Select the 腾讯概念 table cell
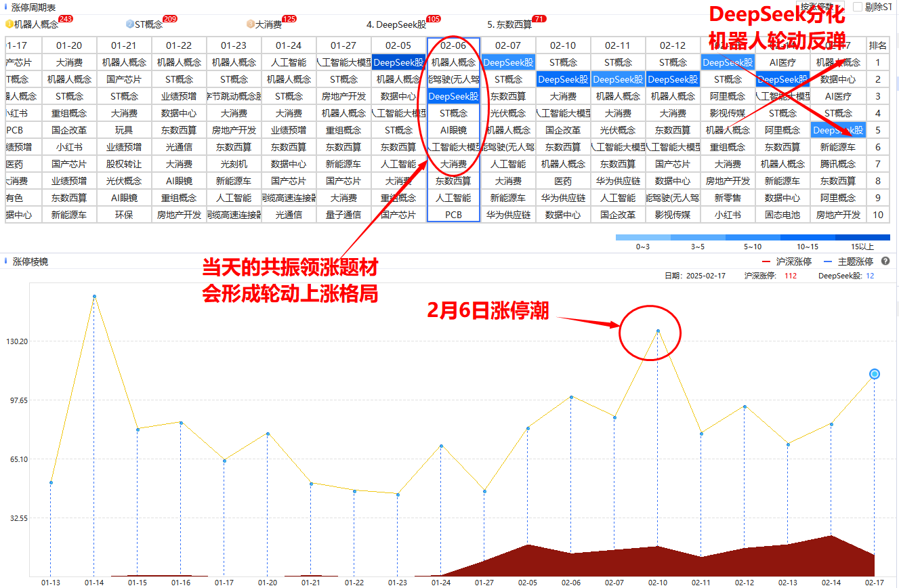The image size is (899, 588). tap(837, 164)
